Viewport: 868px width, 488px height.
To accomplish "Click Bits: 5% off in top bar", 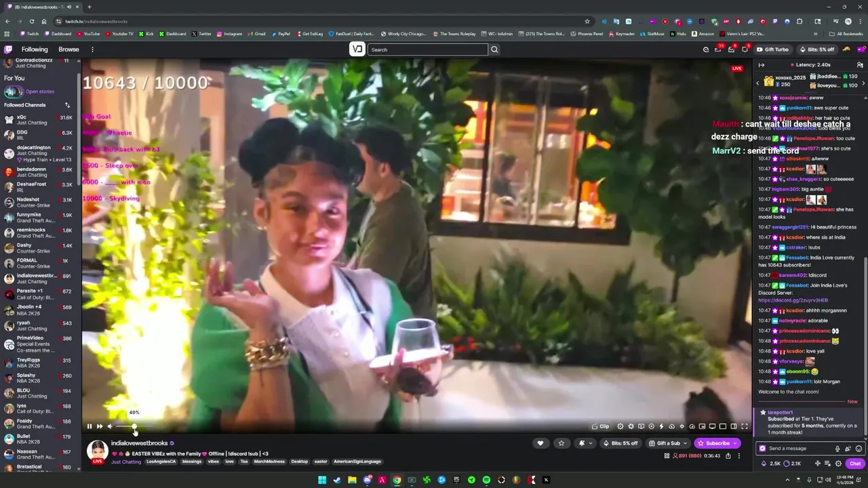I will pyautogui.click(x=816, y=49).
